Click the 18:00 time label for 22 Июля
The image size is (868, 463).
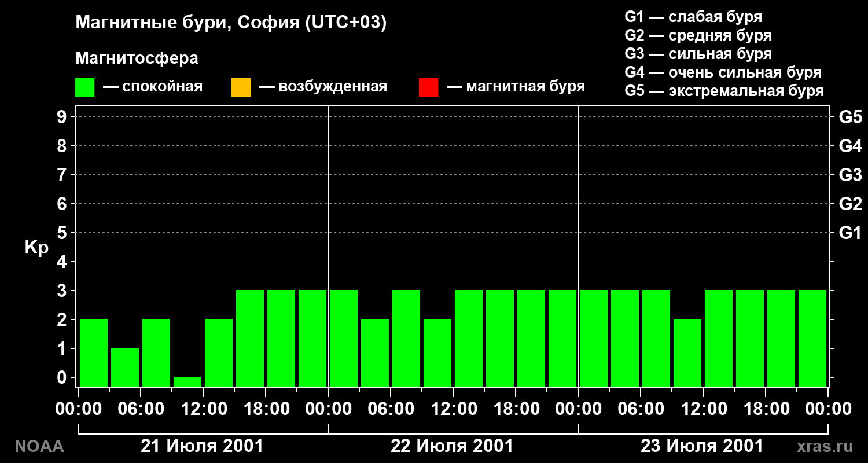[x=516, y=409]
